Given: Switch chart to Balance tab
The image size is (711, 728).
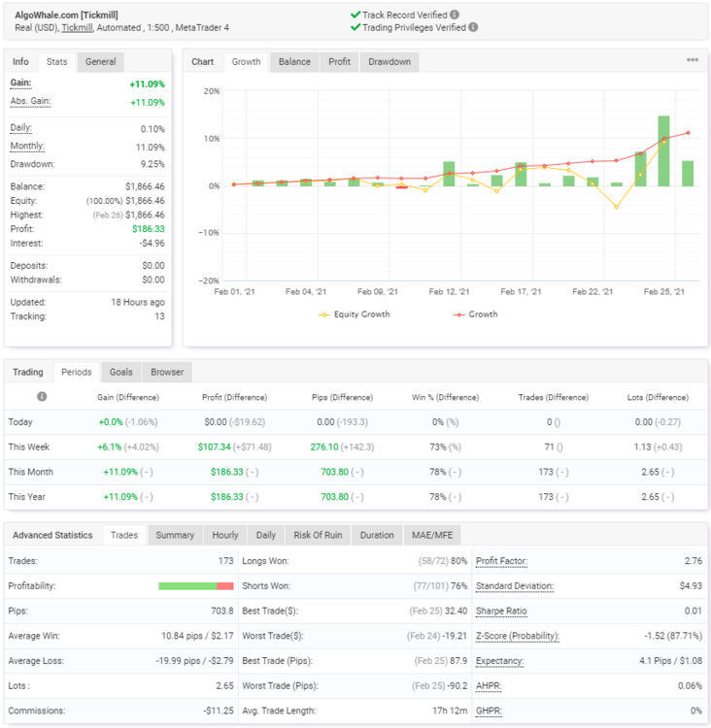Looking at the screenshot, I should 294,62.
